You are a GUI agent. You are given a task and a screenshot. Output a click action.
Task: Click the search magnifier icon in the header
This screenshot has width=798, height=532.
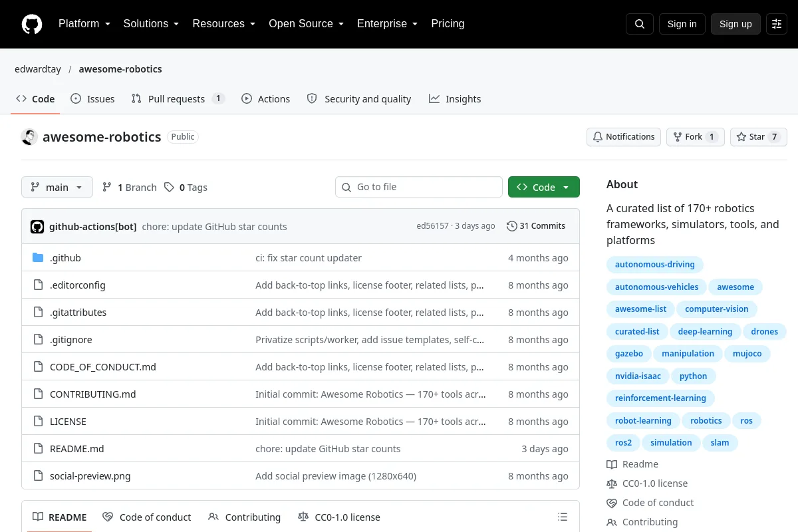pyautogui.click(x=640, y=24)
